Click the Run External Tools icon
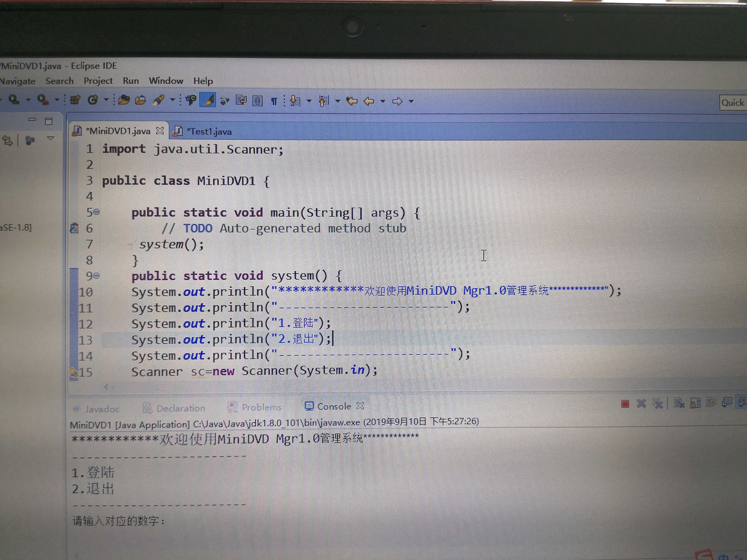The height and width of the screenshot is (560, 747). coord(43,99)
